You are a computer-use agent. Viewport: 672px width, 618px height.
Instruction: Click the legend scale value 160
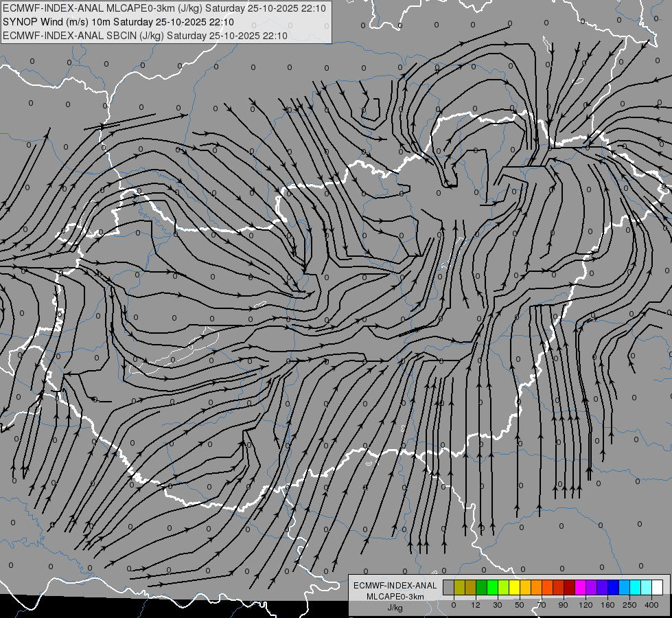[x=607, y=605]
